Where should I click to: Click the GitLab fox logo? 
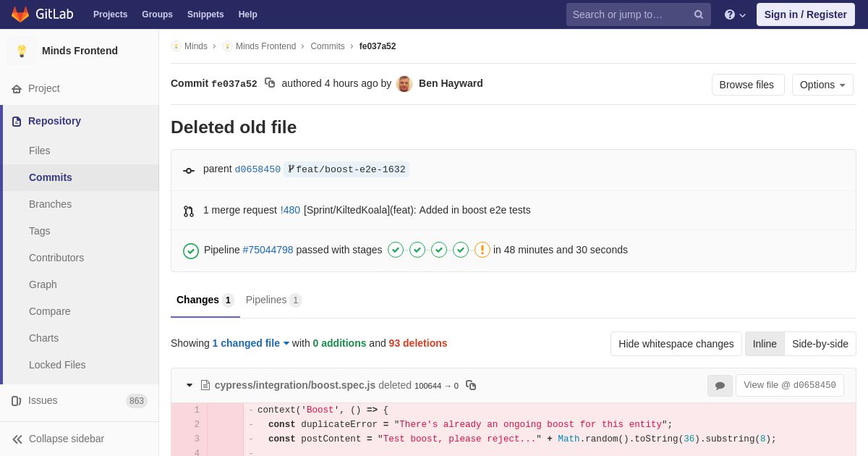[x=20, y=14]
